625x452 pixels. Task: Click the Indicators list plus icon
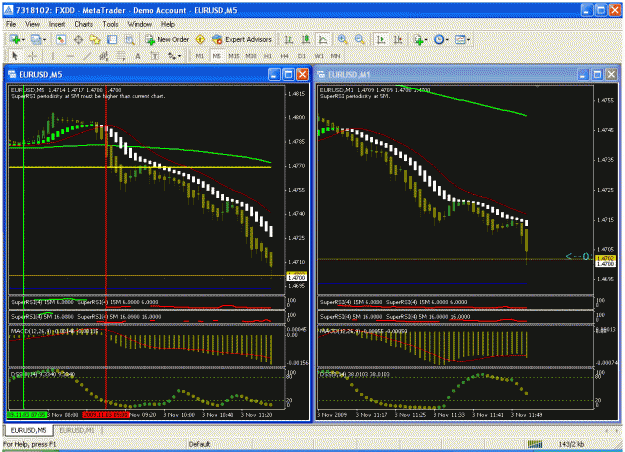(x=418, y=39)
